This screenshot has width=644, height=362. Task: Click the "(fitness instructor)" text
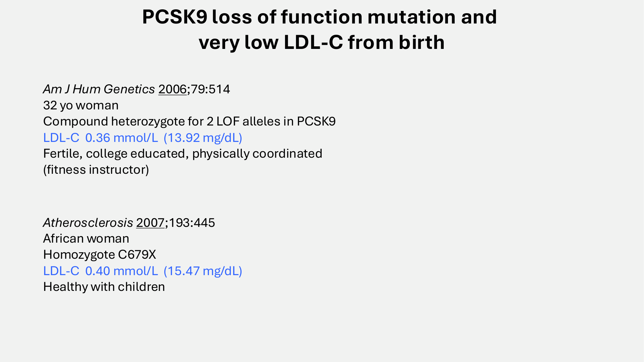pos(96,170)
